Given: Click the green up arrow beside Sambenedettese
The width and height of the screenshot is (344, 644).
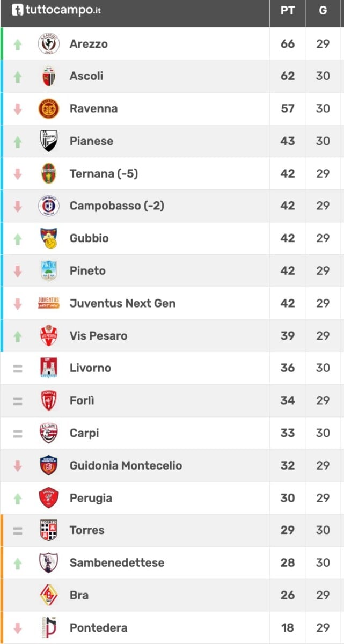Looking at the screenshot, I should click(x=18, y=563).
